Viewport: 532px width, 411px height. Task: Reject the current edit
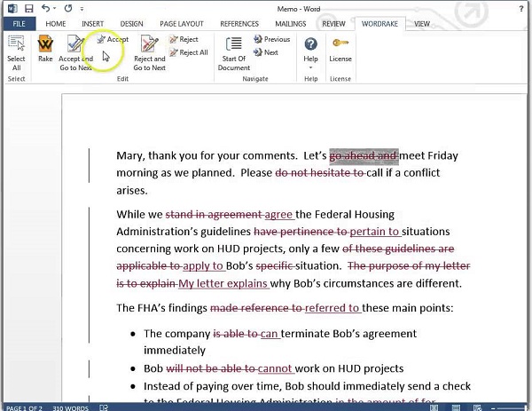coord(184,39)
